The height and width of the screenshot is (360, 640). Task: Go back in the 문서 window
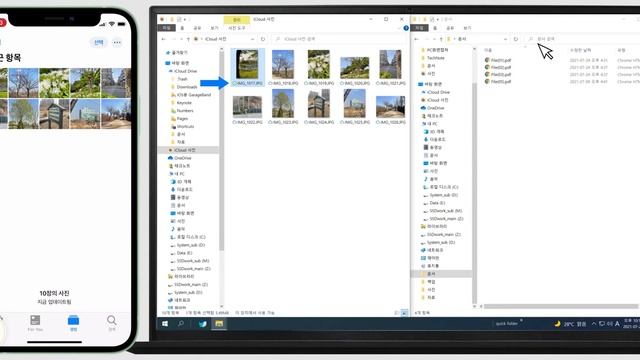pos(416,39)
